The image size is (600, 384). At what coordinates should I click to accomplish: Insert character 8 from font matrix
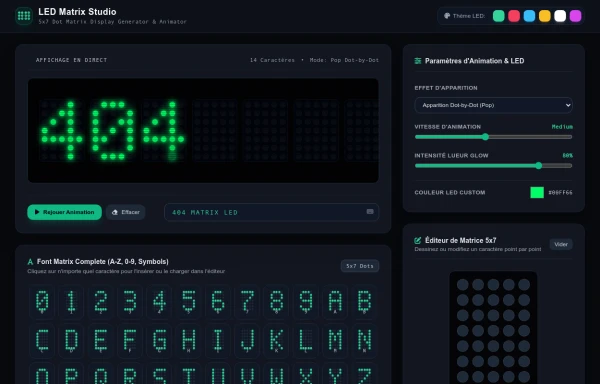[276, 302]
